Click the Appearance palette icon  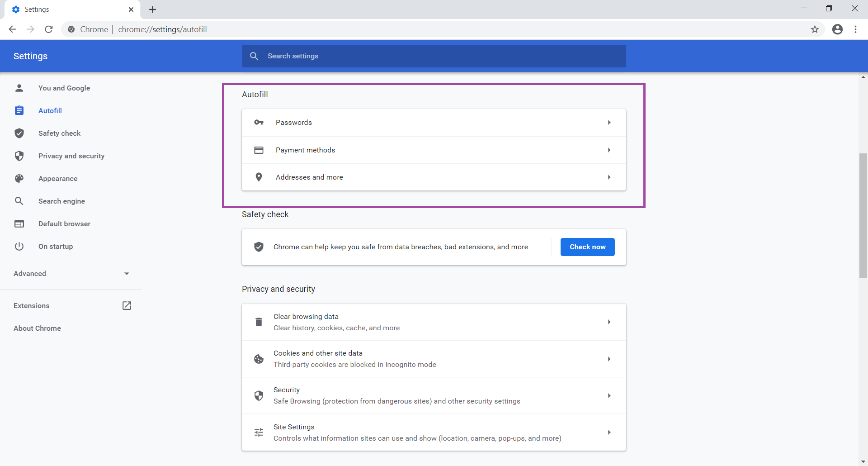tap(19, 178)
